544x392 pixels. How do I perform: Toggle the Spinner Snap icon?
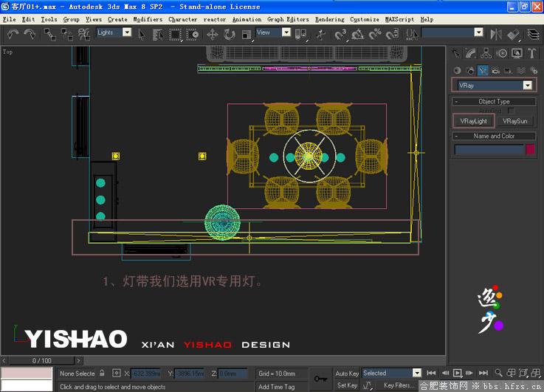(392, 35)
